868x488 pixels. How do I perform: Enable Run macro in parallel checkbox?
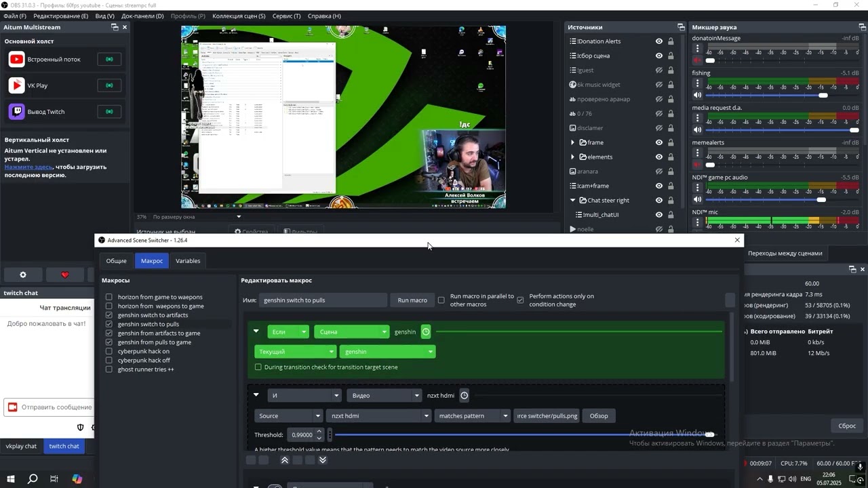(x=441, y=300)
